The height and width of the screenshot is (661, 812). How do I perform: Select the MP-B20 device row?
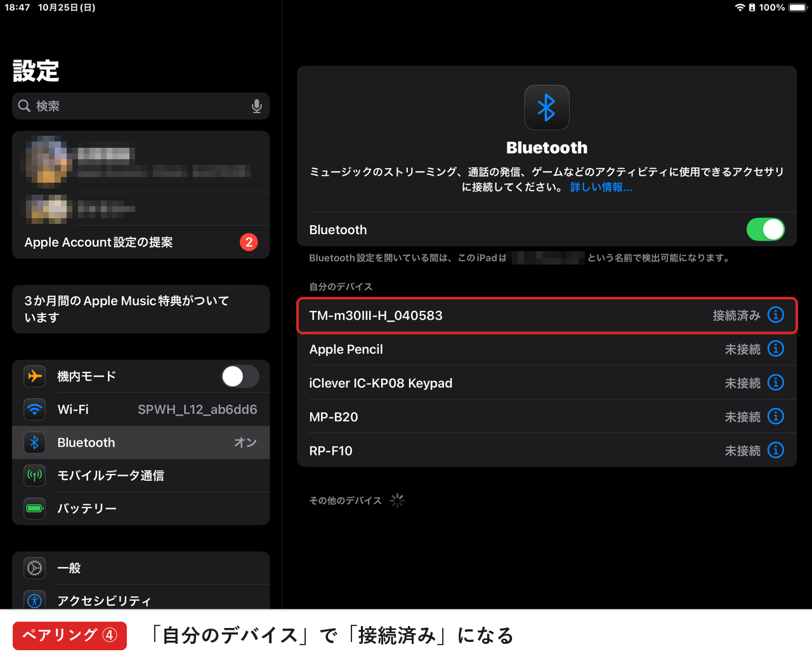tap(547, 417)
